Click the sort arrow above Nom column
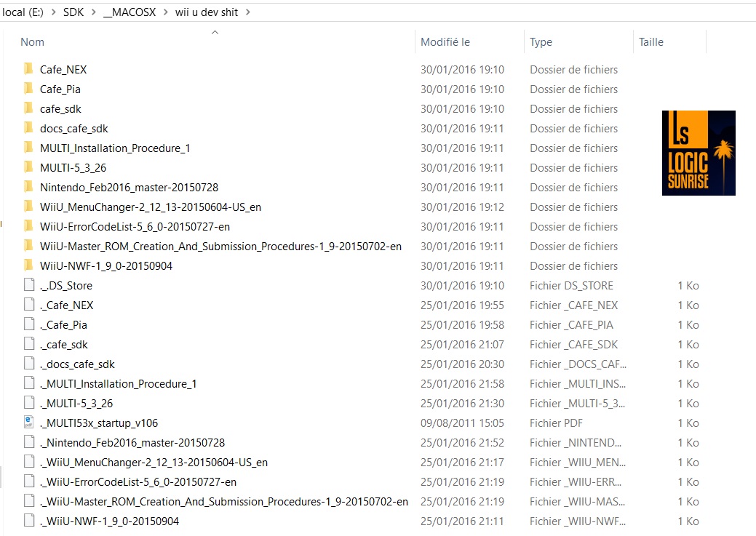Screen dimensions: 756x536 (215, 32)
